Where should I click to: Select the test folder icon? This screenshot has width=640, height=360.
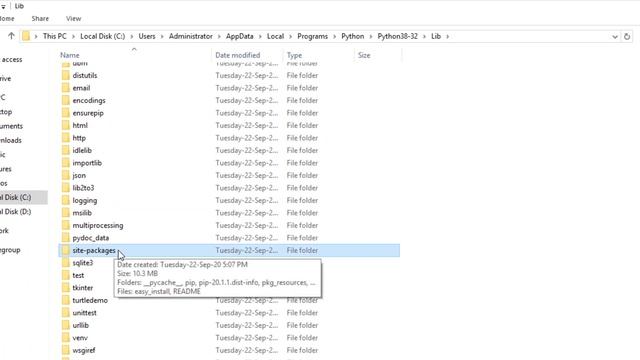[66, 276]
